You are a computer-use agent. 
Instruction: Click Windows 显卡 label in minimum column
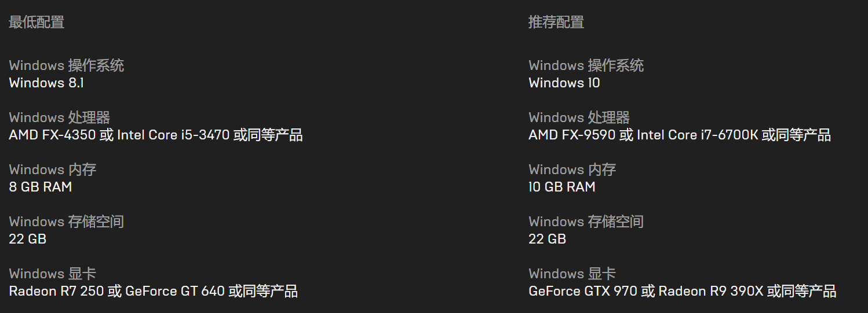coord(53,274)
